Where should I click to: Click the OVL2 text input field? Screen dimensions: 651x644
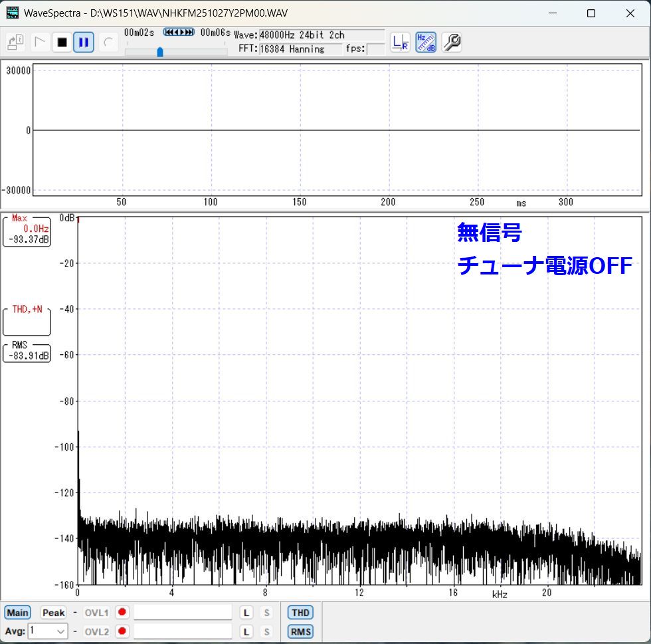tap(183, 631)
